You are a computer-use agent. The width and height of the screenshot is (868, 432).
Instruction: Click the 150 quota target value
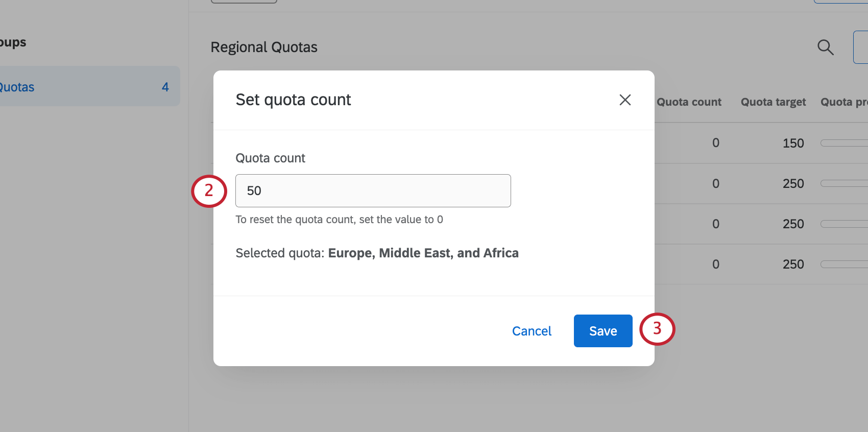click(793, 143)
